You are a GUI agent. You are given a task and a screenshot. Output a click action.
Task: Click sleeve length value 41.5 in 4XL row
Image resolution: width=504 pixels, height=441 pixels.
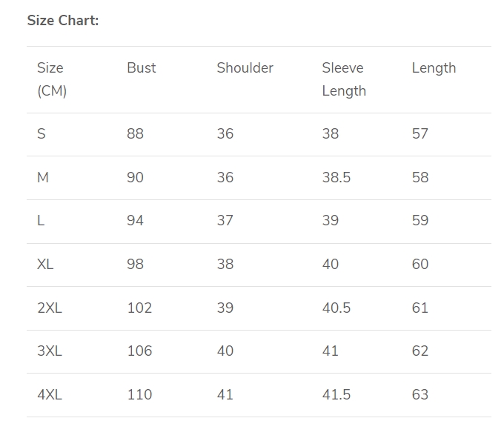click(336, 395)
